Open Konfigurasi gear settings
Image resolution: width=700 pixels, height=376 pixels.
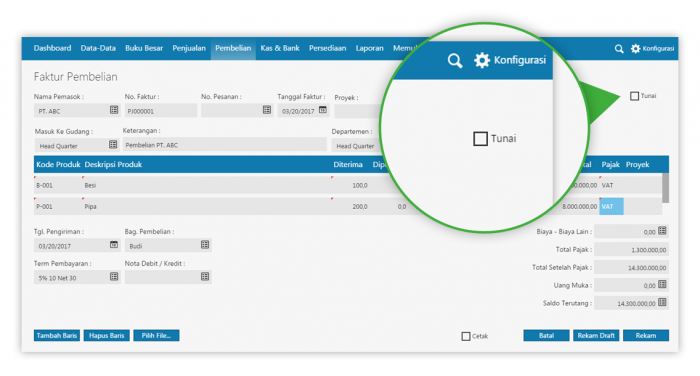(652, 49)
